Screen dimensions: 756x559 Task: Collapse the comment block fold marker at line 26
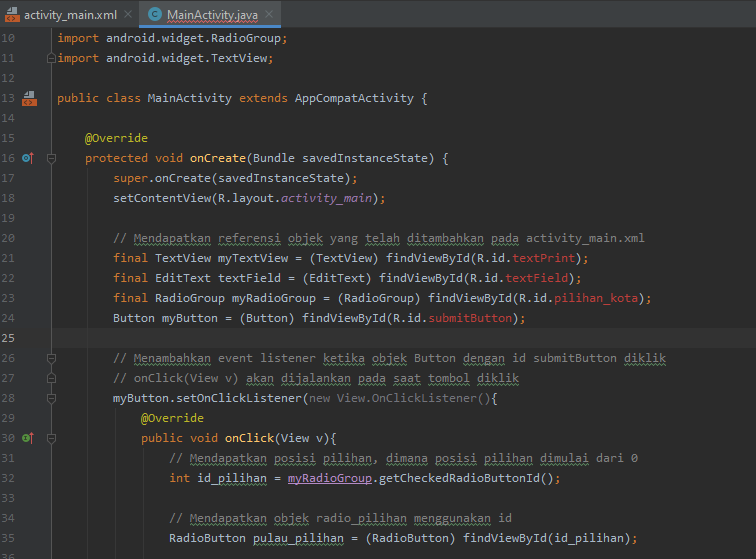pos(51,358)
